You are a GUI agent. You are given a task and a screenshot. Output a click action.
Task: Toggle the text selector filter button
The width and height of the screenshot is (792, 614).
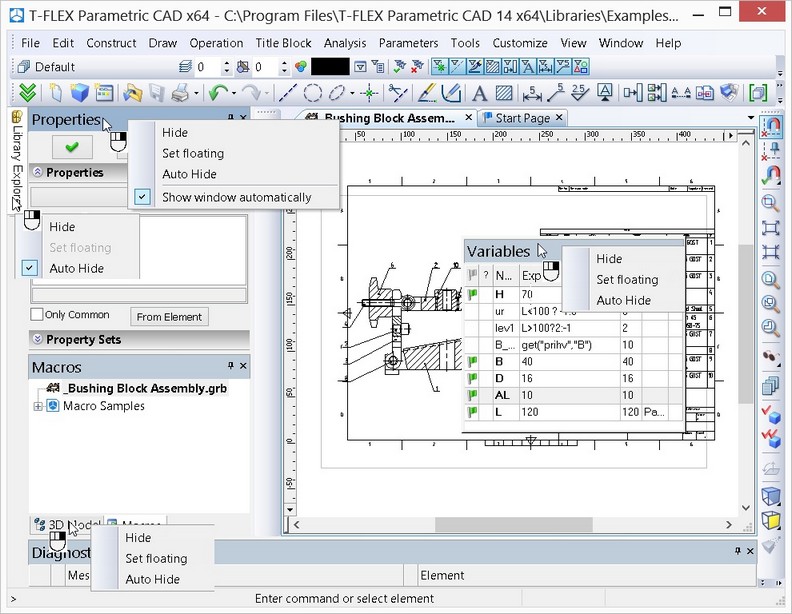point(527,67)
